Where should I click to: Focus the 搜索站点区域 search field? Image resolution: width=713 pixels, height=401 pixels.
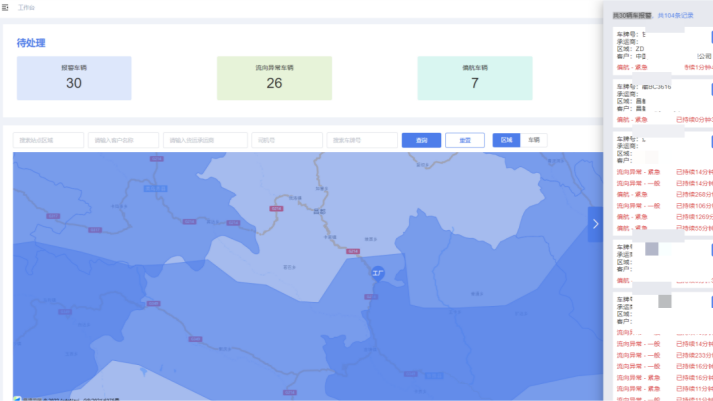point(48,141)
